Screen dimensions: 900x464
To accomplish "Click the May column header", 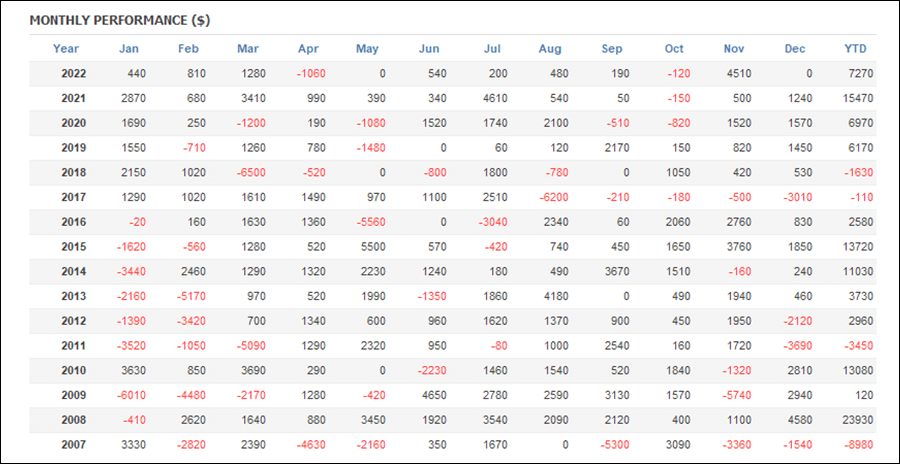I will point(367,49).
